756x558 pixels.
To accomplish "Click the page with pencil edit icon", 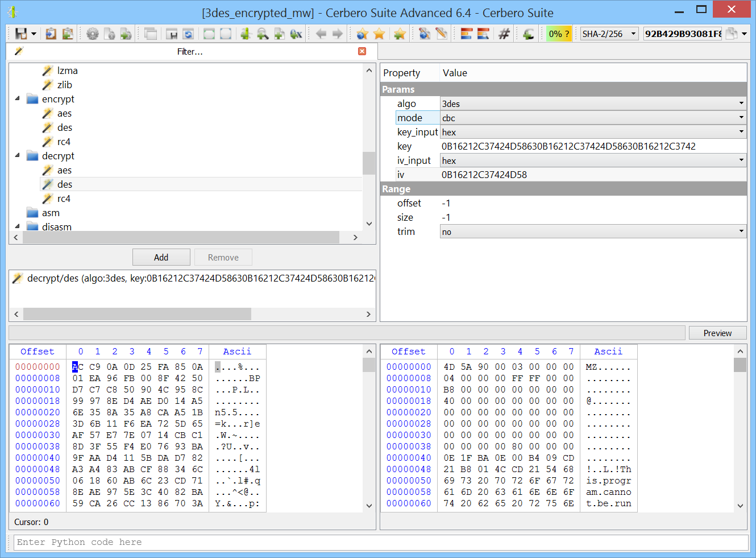I will coord(441,34).
